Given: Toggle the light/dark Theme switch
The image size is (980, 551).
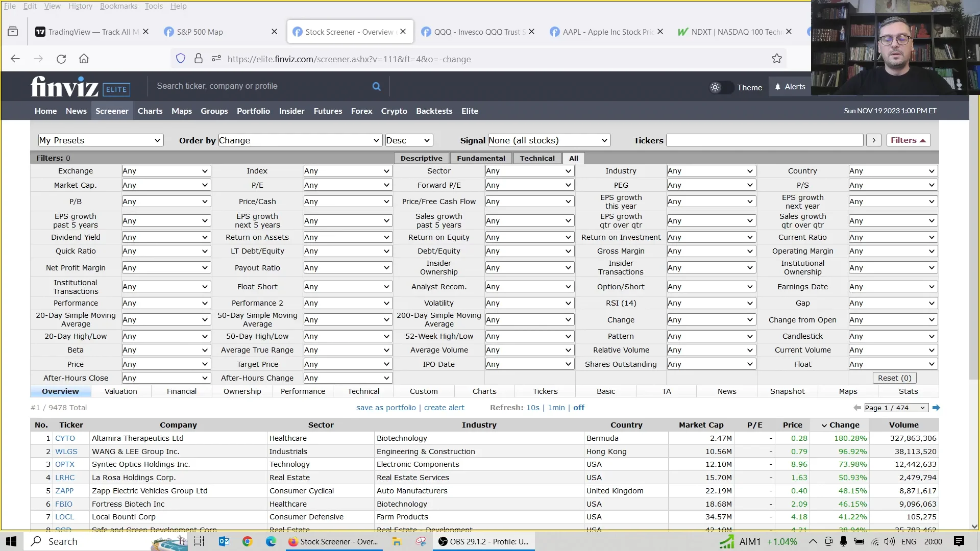Looking at the screenshot, I should point(721,87).
